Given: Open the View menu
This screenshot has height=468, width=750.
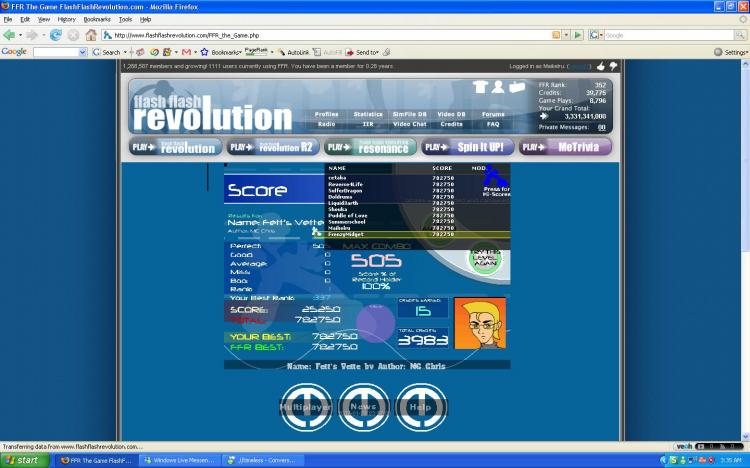Looking at the screenshot, I should click(44, 20).
